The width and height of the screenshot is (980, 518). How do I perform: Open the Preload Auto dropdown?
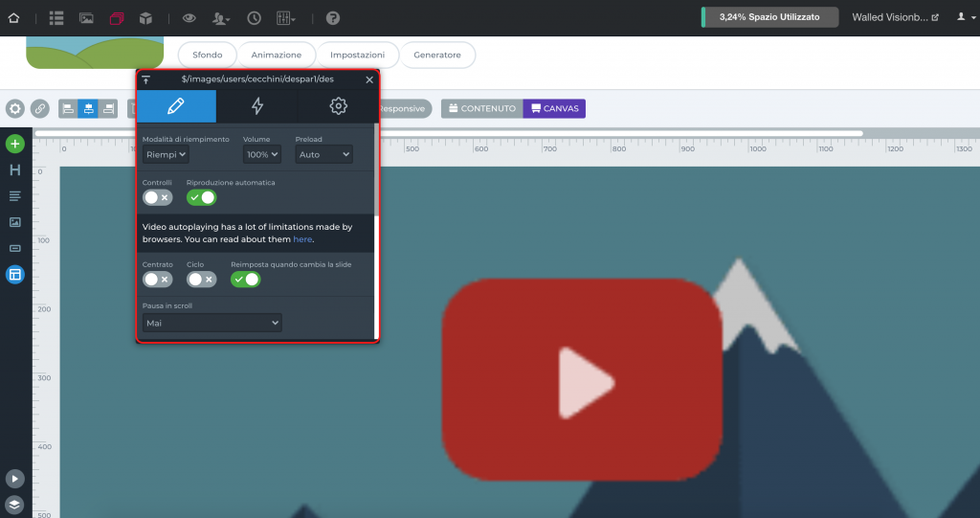coord(323,154)
